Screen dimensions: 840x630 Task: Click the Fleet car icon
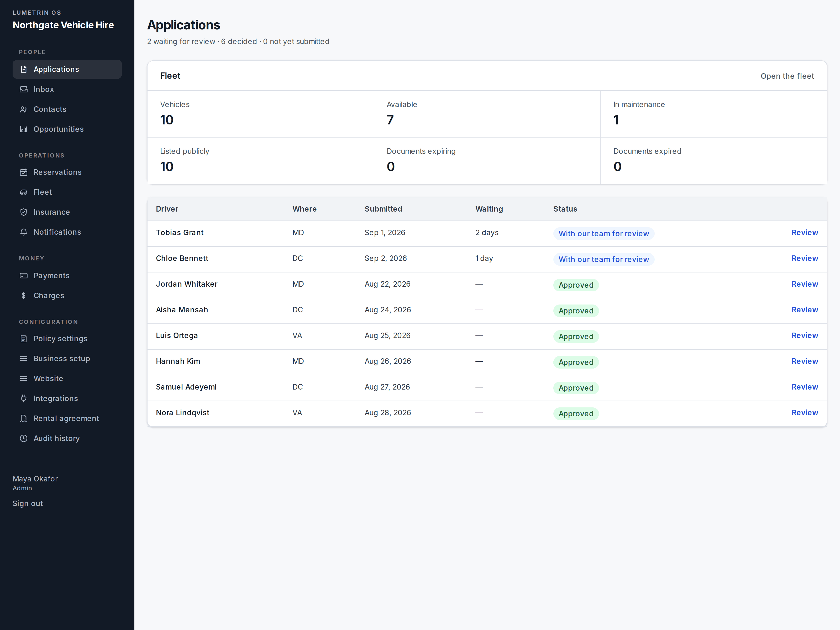(24, 192)
